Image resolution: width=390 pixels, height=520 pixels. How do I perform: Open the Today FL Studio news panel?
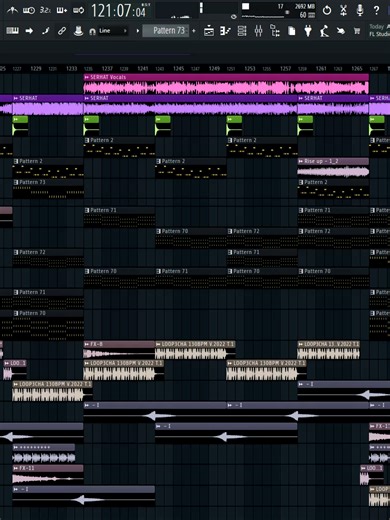pyautogui.click(x=379, y=30)
